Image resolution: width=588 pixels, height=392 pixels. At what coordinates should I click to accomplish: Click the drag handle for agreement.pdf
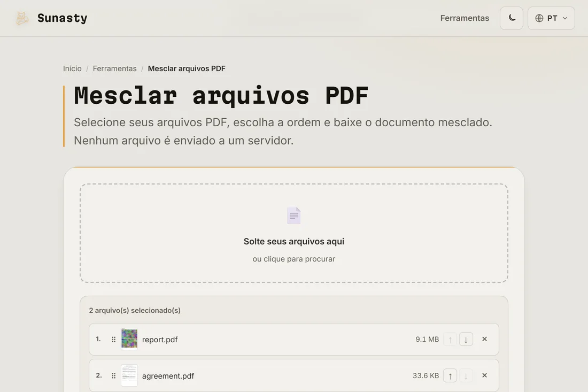click(114, 375)
